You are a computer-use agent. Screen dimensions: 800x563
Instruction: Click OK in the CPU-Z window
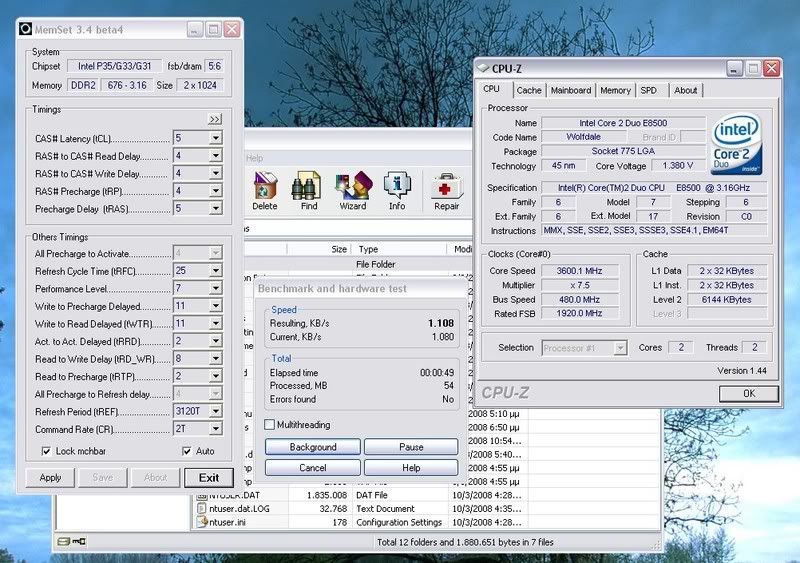click(x=748, y=394)
